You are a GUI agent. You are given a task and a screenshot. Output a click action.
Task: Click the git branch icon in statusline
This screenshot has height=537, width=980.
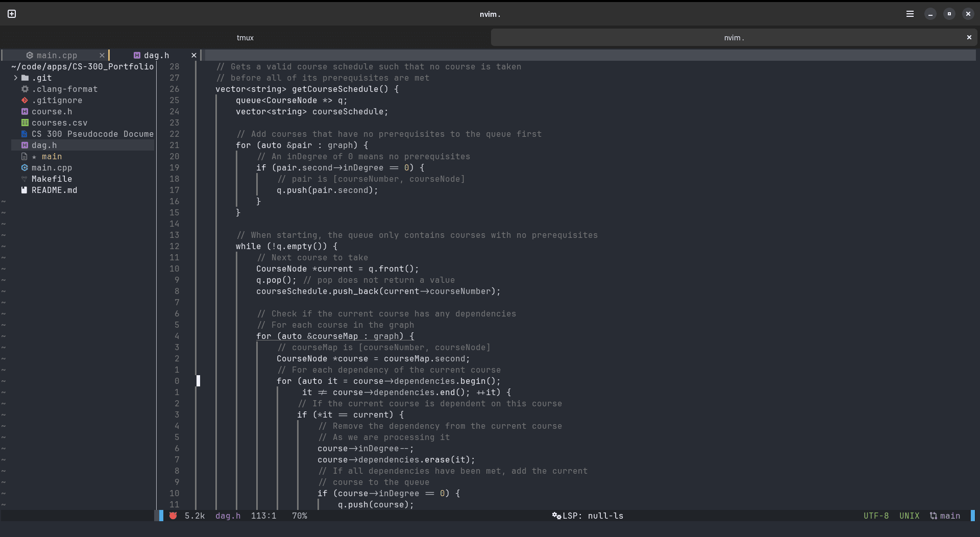point(933,516)
